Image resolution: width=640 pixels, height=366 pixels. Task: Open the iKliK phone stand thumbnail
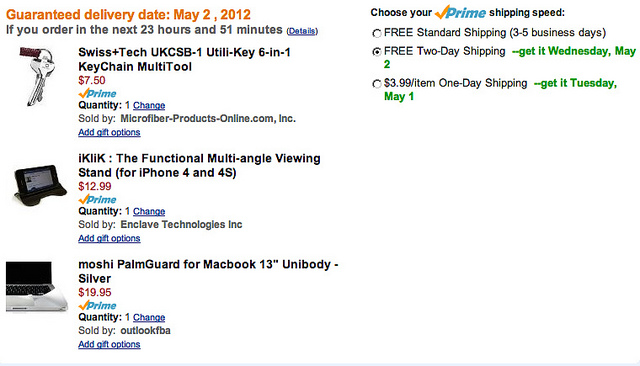[40, 185]
